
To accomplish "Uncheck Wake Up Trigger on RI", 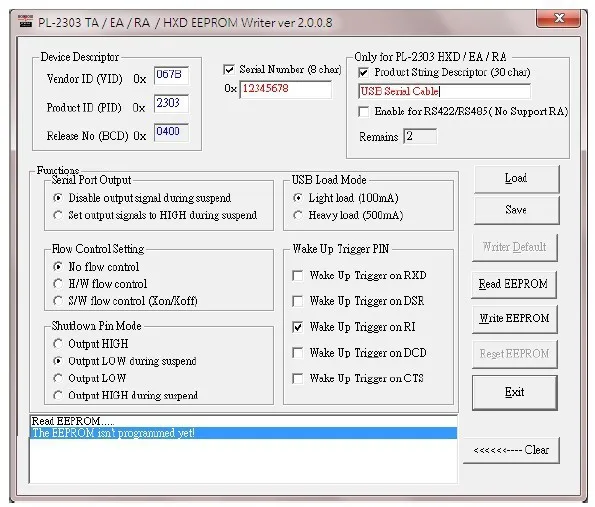I will (298, 327).
